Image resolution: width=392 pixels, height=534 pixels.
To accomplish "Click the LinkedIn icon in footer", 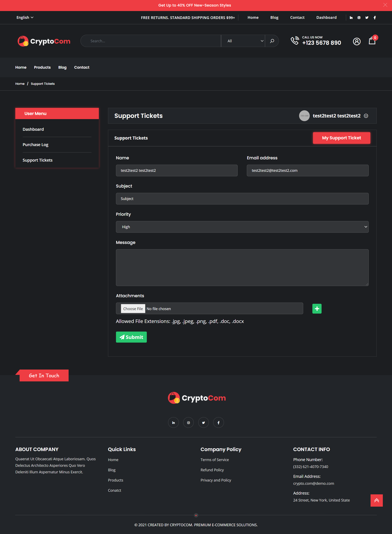I will point(173,422).
